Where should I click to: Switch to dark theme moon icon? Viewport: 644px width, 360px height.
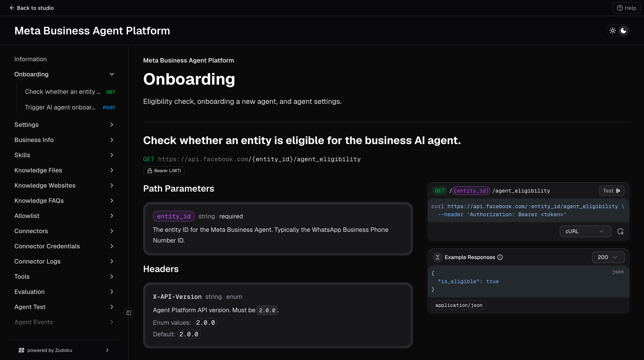pyautogui.click(x=623, y=31)
